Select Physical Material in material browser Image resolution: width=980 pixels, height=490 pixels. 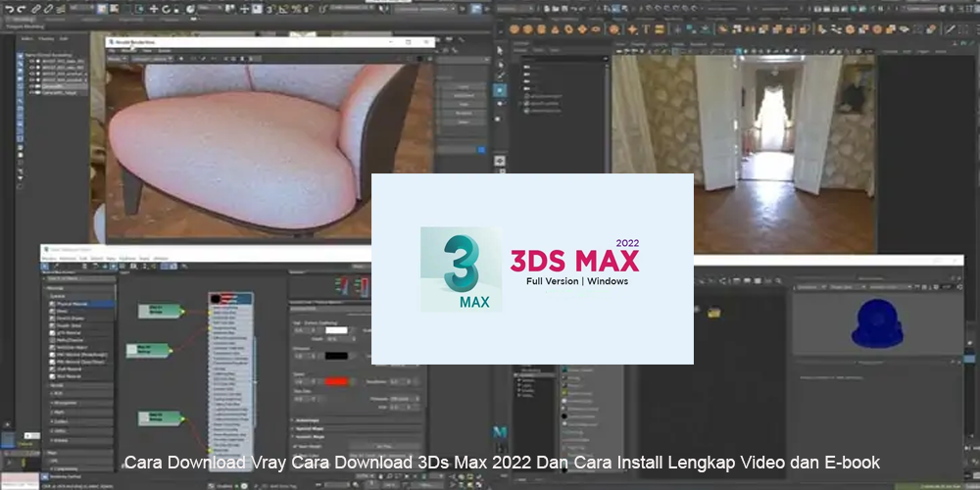[x=81, y=304]
